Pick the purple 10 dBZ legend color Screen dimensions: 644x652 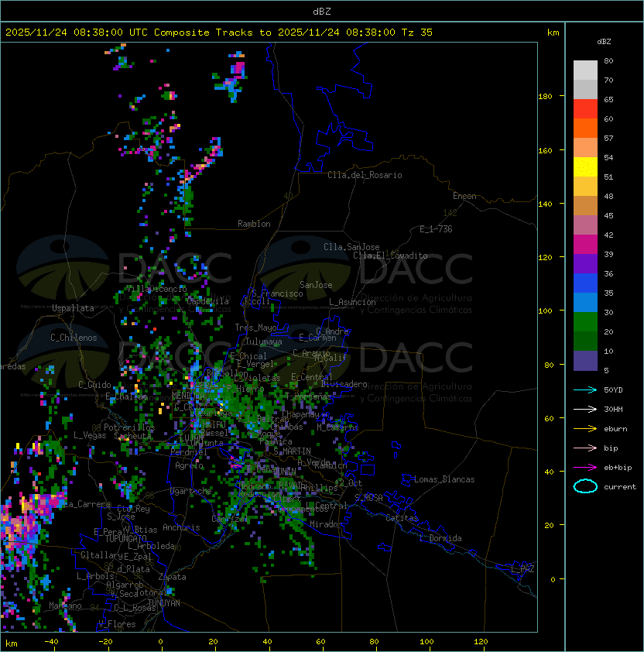(x=585, y=361)
